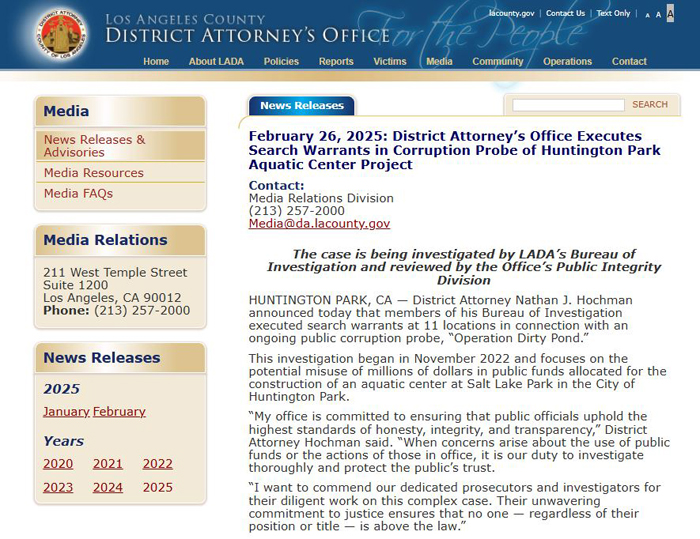Open the 2024 news releases year
The image size is (700, 539).
point(108,487)
